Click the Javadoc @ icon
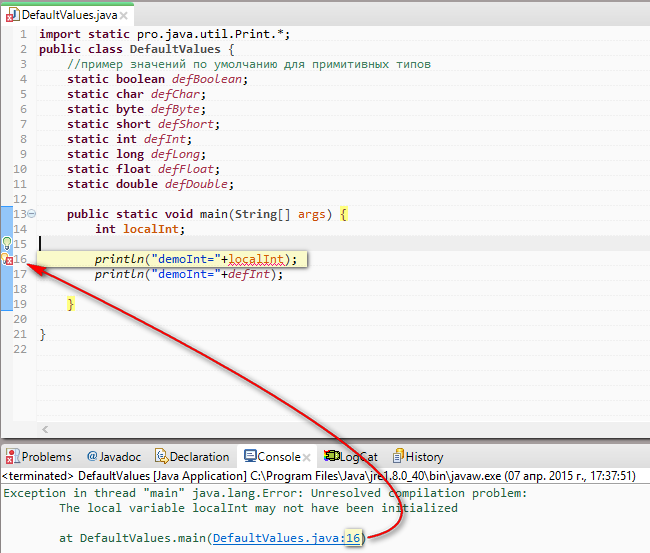 coord(92,457)
